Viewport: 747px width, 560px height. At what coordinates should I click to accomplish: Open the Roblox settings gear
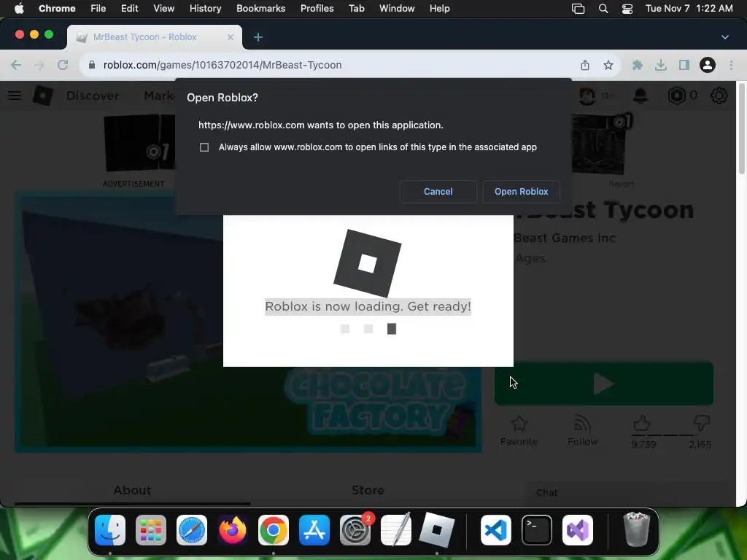[719, 96]
